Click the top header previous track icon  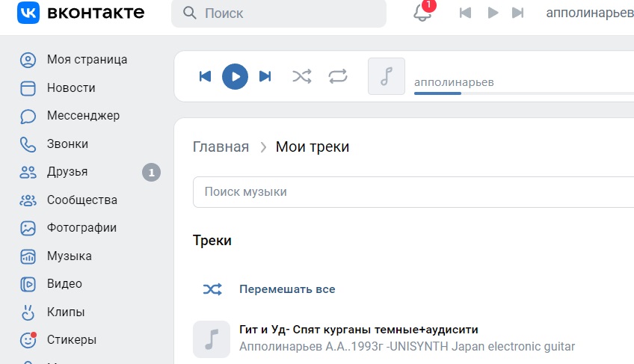click(465, 13)
